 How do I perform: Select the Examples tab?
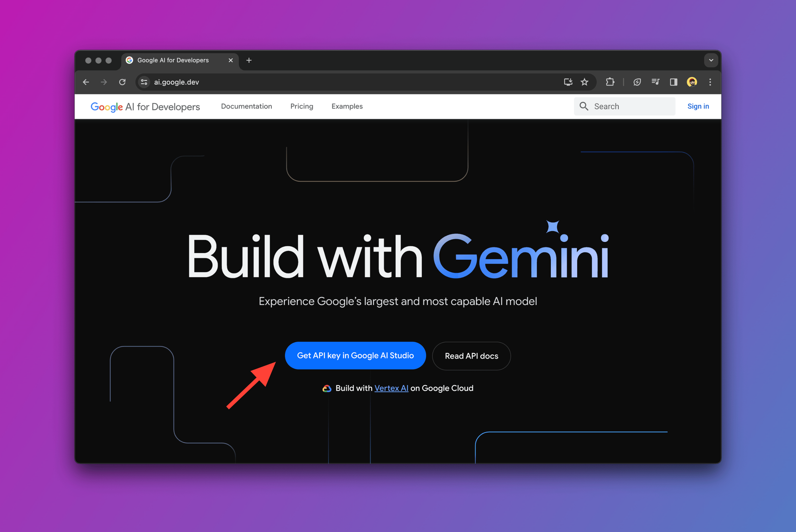click(x=347, y=106)
